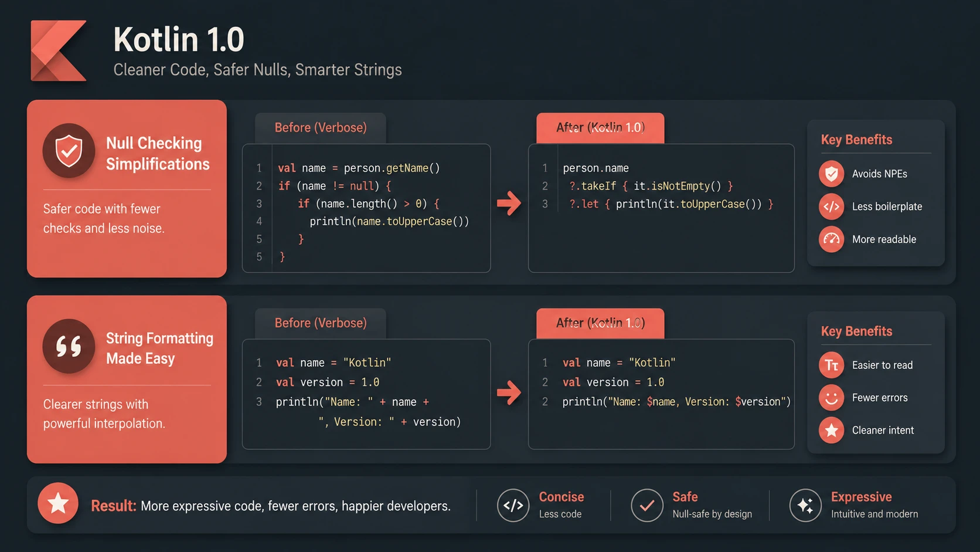Image resolution: width=980 pixels, height=552 pixels.
Task: Click the Result star icon
Action: (58, 503)
